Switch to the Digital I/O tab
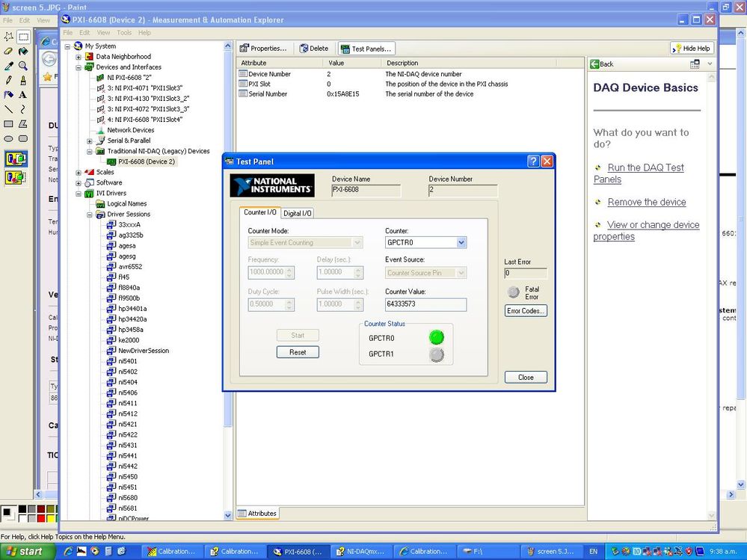 pos(298,213)
